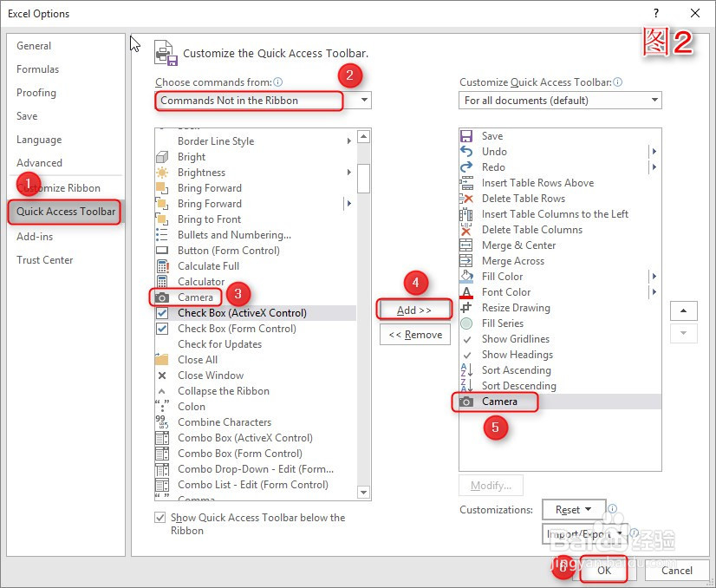Image resolution: width=716 pixels, height=588 pixels.
Task: Expand the Font Color split arrow
Action: click(654, 292)
